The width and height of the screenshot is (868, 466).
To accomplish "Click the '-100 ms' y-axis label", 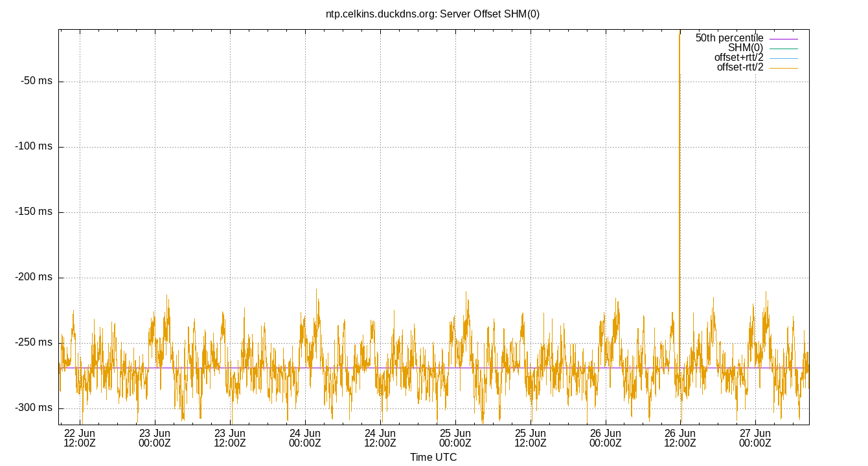I will coord(34,147).
